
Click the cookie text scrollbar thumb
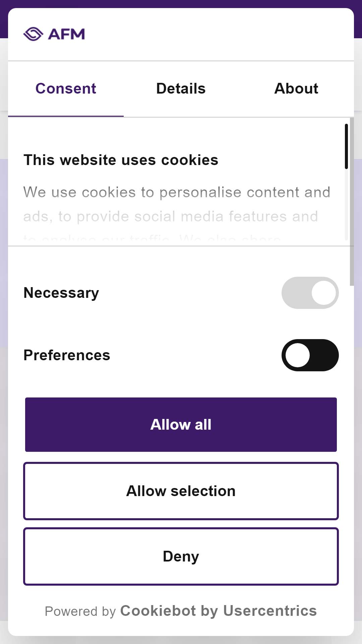point(346,146)
